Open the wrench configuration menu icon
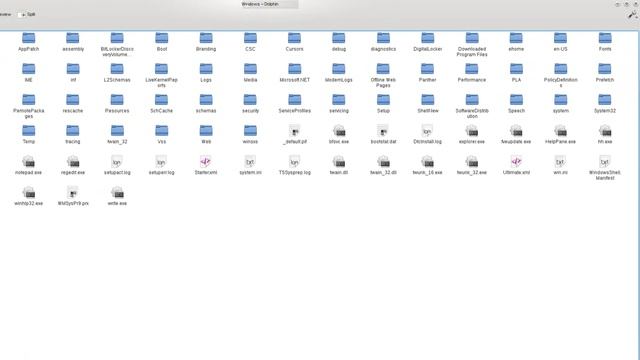Screen dimensions: 640x360 (x=632, y=15)
